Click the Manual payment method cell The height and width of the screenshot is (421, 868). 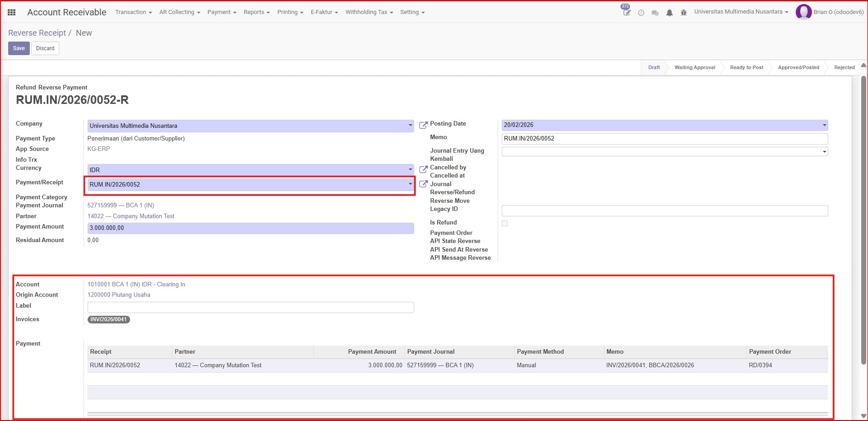(559, 365)
